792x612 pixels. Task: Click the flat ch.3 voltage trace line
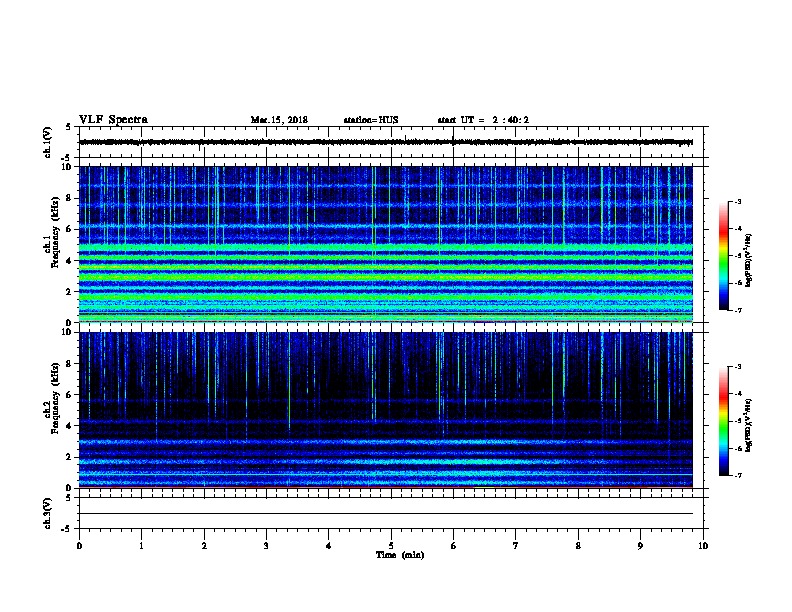pyautogui.click(x=385, y=514)
